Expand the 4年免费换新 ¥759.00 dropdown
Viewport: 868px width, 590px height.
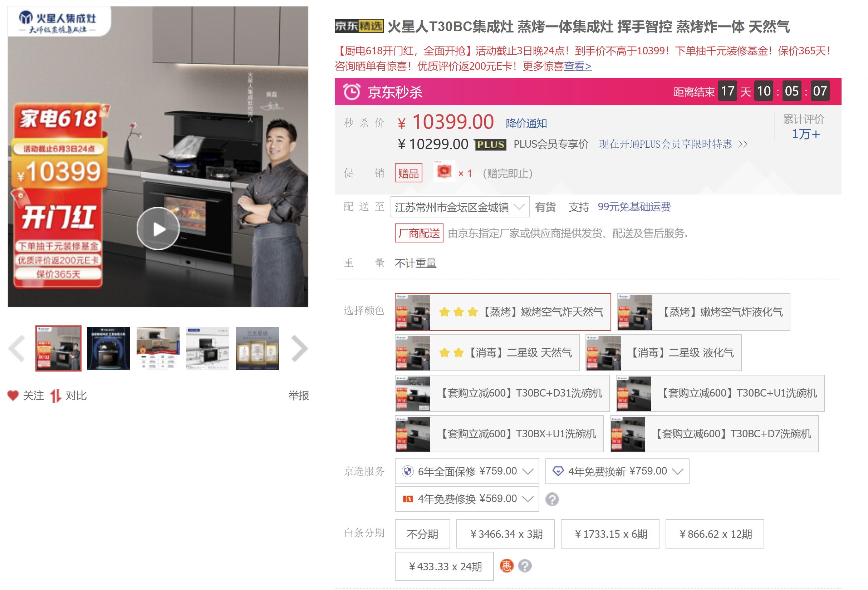point(617,471)
